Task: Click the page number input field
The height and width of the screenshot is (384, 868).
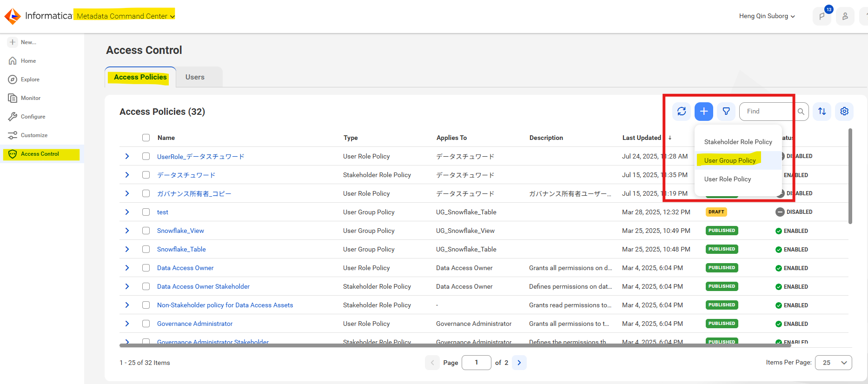Action: [477, 363]
